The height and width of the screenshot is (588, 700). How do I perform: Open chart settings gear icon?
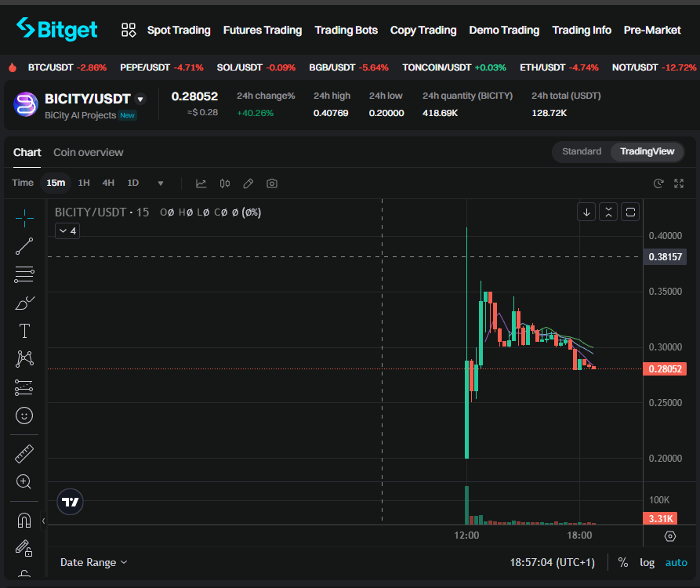[670, 536]
